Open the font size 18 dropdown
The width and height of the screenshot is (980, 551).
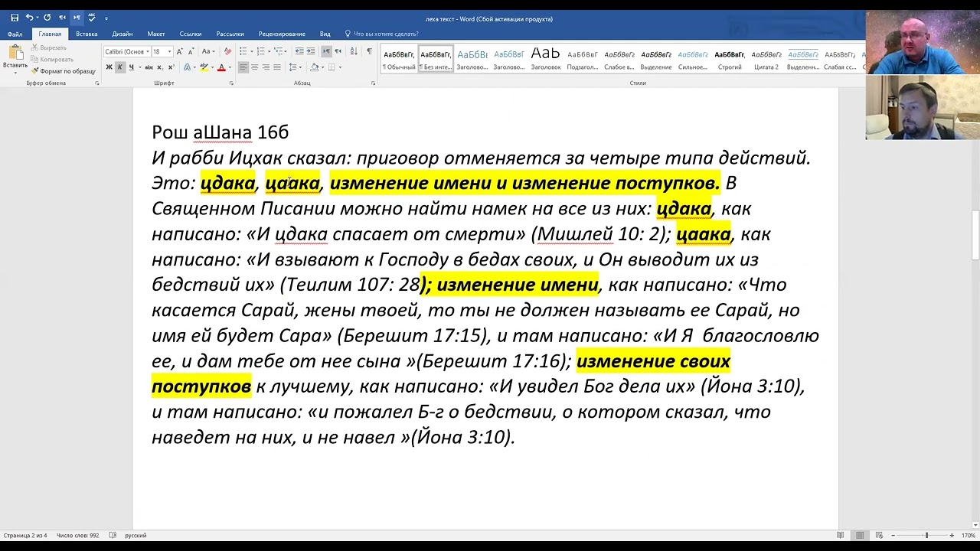(x=169, y=51)
